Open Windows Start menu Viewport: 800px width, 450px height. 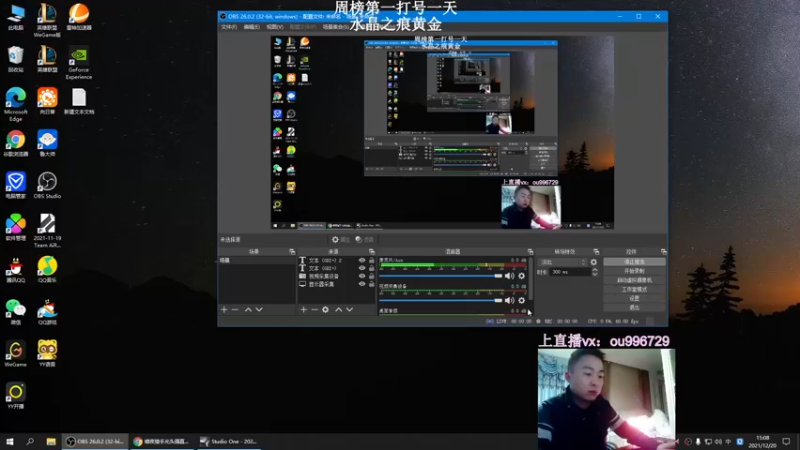point(10,441)
